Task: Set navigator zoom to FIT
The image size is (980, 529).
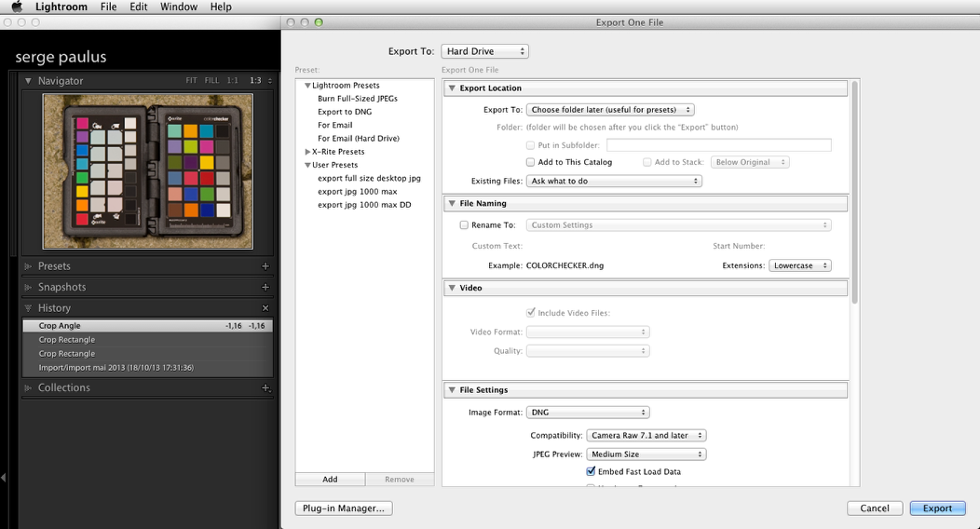Action: [191, 81]
